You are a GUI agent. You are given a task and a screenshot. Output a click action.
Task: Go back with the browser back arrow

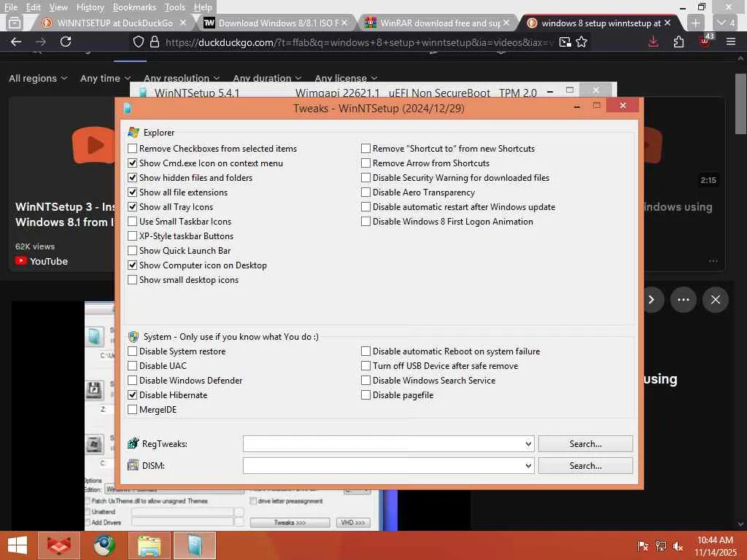point(16,42)
